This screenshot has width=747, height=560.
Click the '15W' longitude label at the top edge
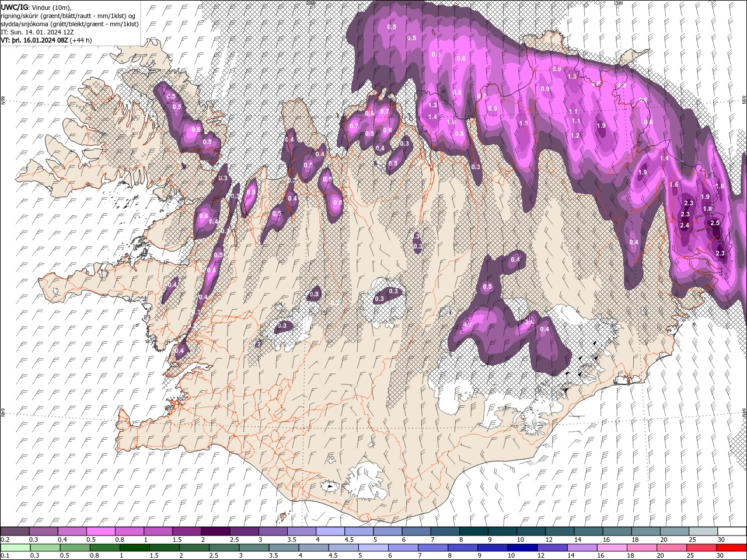tap(617, 2)
